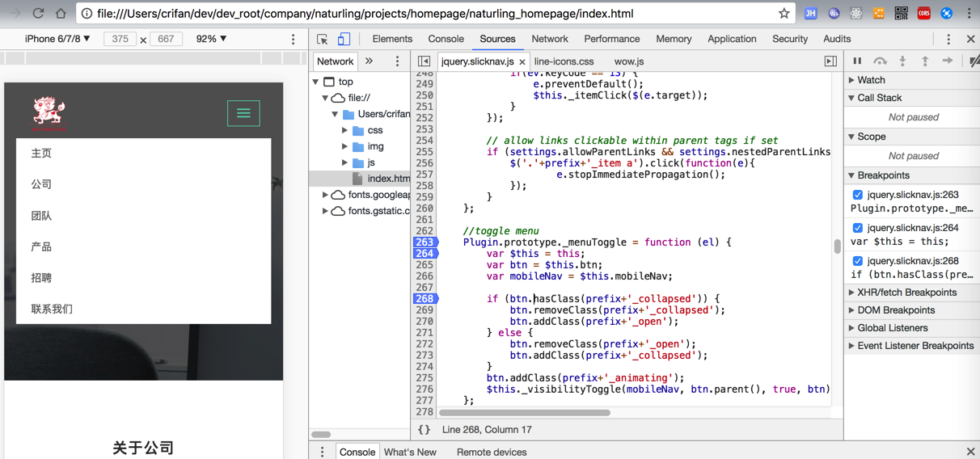The image size is (980, 459).
Task: Go to the browser home icon
Action: (x=61, y=13)
